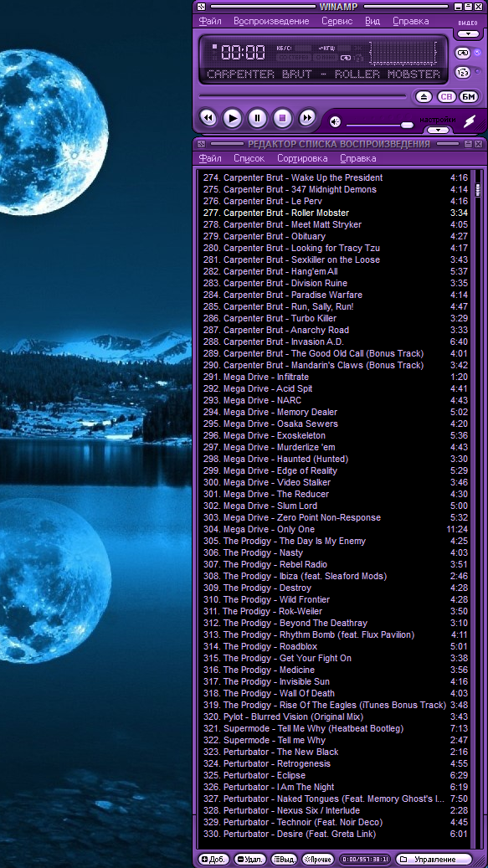Screen dimensions: 488x868
Task: Select track 322 Supermode - Tell me Why
Action: tap(336, 740)
